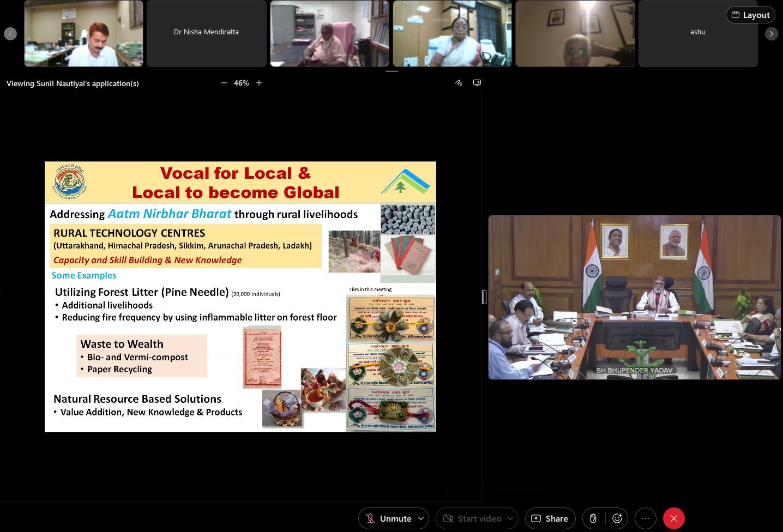Select the ashu participant tile
The image size is (783, 532).
click(698, 33)
